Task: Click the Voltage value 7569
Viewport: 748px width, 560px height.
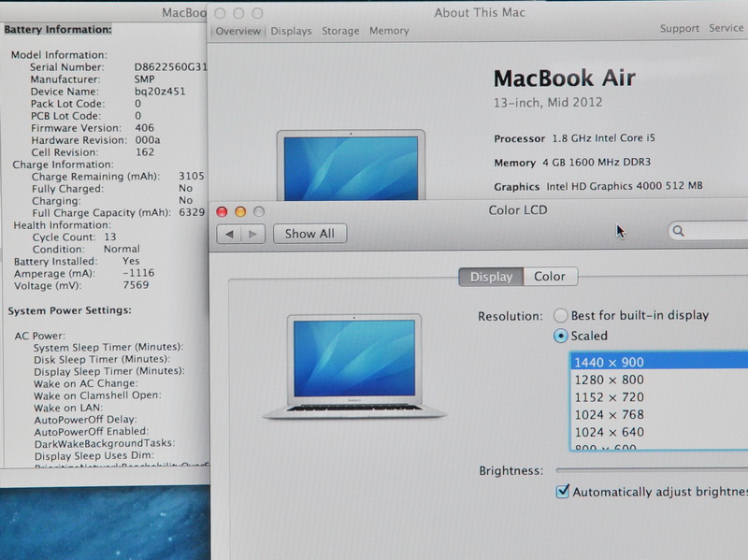Action: point(136,285)
